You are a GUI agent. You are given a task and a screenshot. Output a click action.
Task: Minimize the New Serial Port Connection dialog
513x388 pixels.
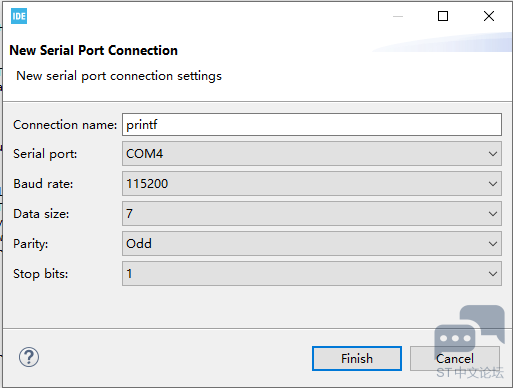[398, 16]
